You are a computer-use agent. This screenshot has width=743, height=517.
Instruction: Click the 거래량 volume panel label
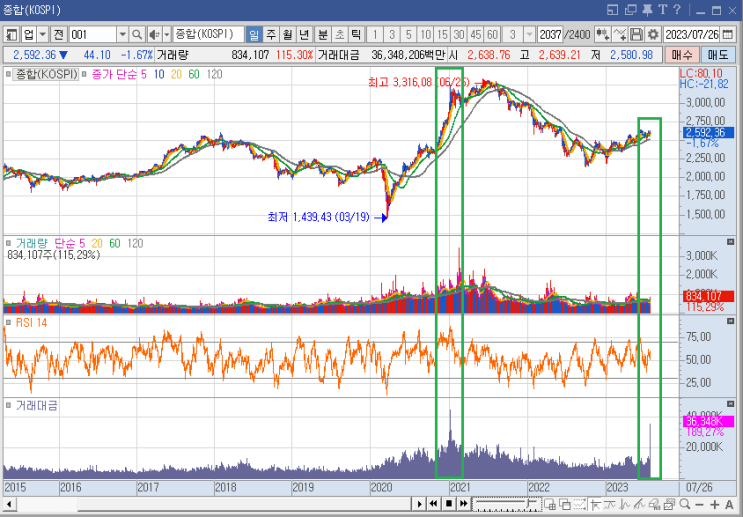(32, 244)
